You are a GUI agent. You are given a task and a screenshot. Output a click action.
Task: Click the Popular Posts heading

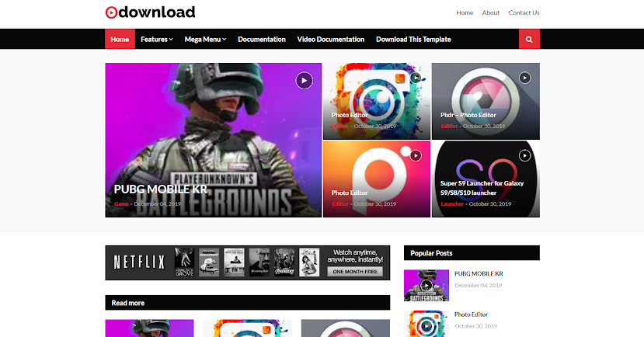431,253
